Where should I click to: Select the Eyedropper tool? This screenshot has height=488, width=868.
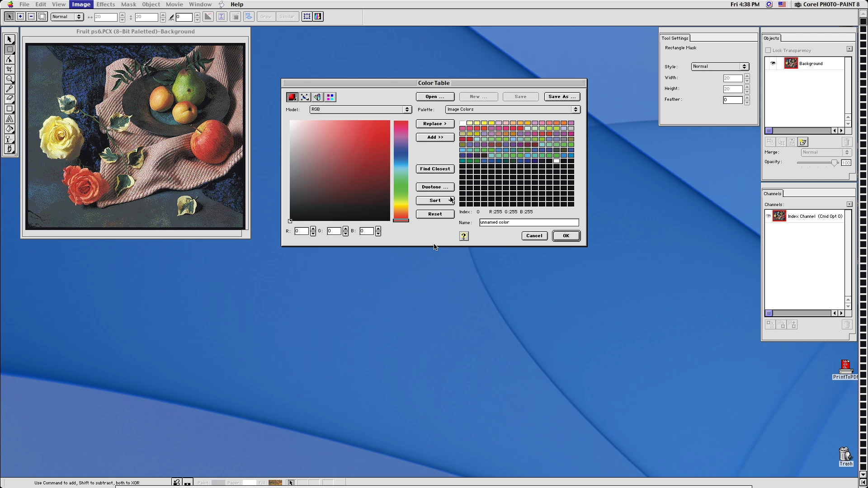pyautogui.click(x=9, y=89)
